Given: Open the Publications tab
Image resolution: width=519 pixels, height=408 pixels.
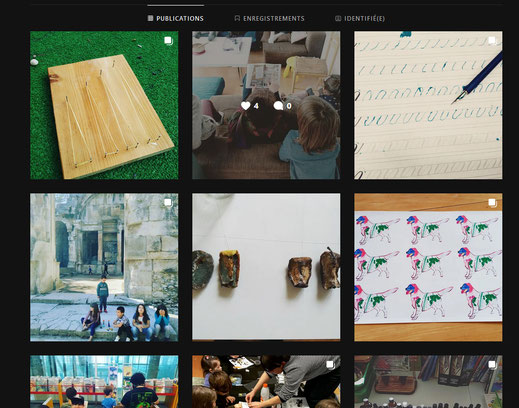Looking at the screenshot, I should pyautogui.click(x=176, y=18).
